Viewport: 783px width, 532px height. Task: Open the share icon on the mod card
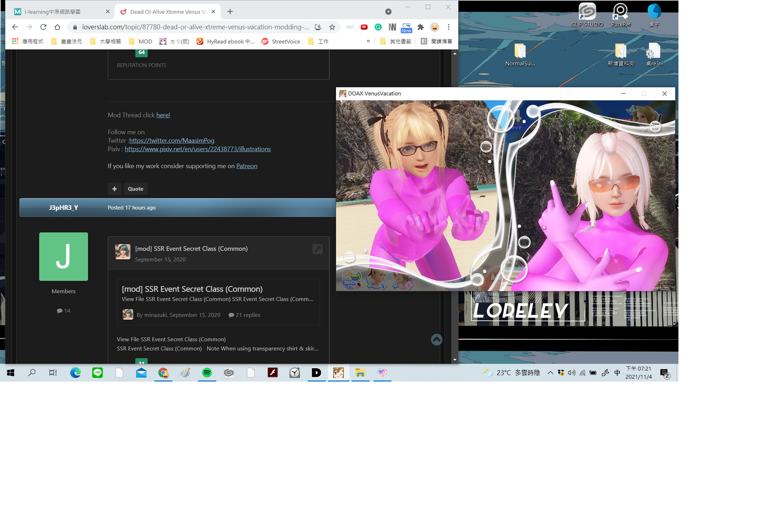(x=317, y=249)
